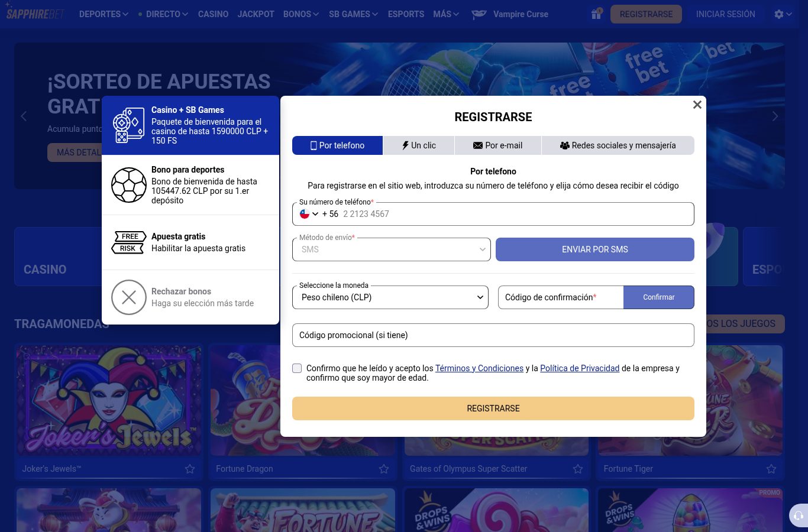Click the Vampire Curse mask icon

coord(479,14)
